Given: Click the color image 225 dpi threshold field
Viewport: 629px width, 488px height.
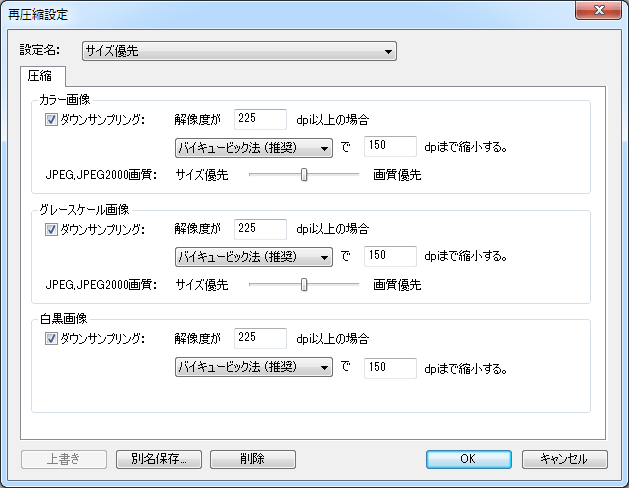Looking at the screenshot, I should (x=260, y=120).
